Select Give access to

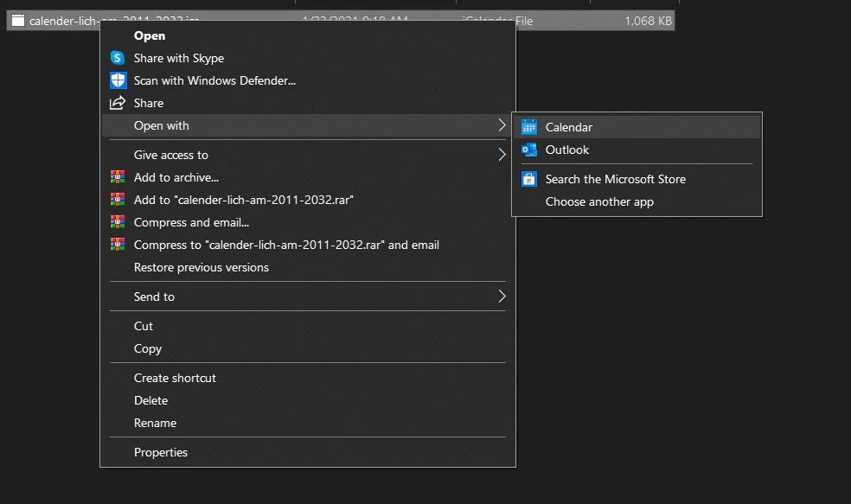point(308,155)
